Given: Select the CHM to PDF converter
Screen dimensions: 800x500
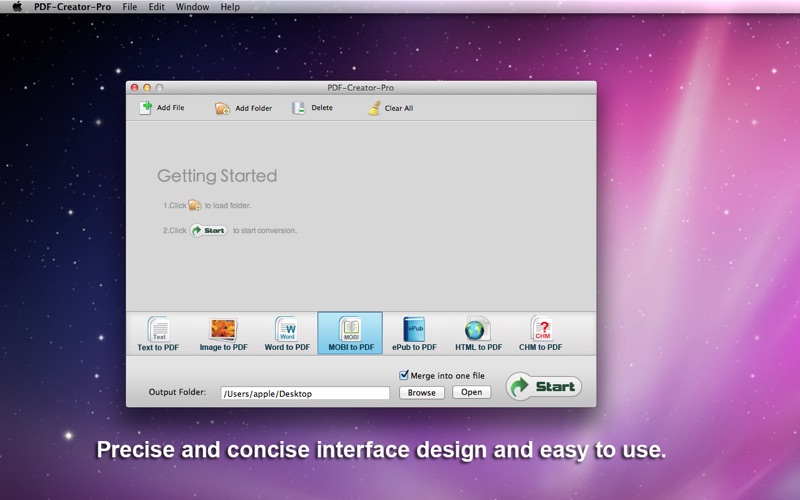Looking at the screenshot, I should click(541, 334).
